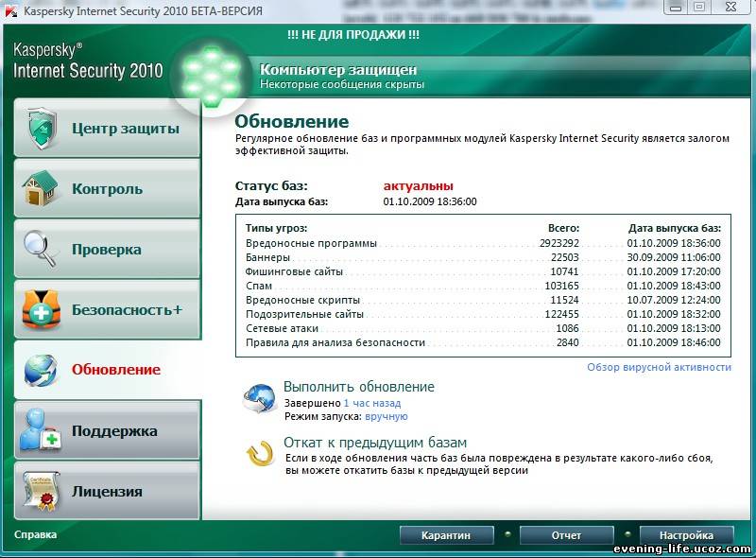Click the 'Баннеры' row label
Screen dimensions: 756x558
[x=267, y=258]
